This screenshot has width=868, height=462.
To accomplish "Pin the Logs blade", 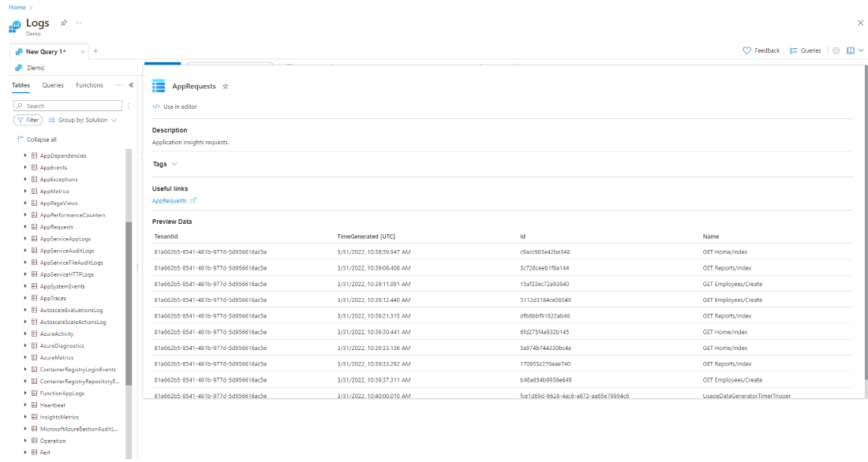I will point(64,23).
